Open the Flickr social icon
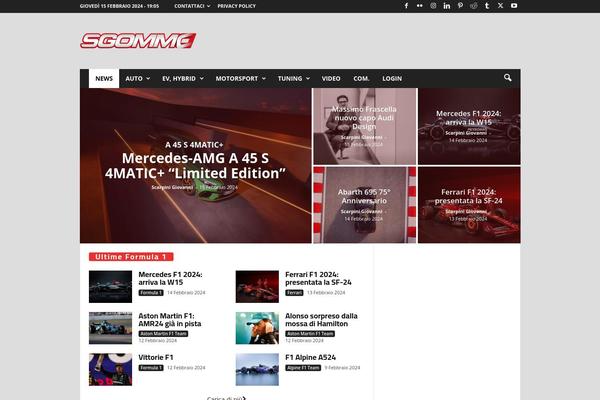Screen dimensions: 600x400 coord(420,6)
